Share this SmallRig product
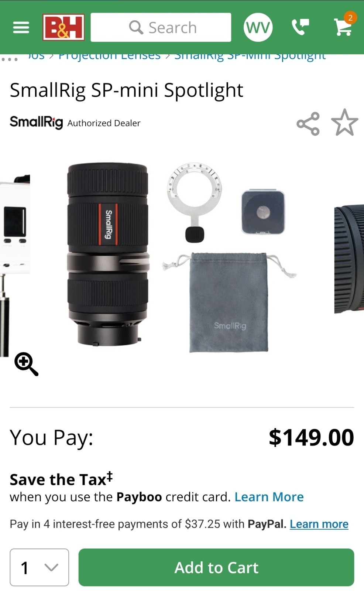 (308, 124)
